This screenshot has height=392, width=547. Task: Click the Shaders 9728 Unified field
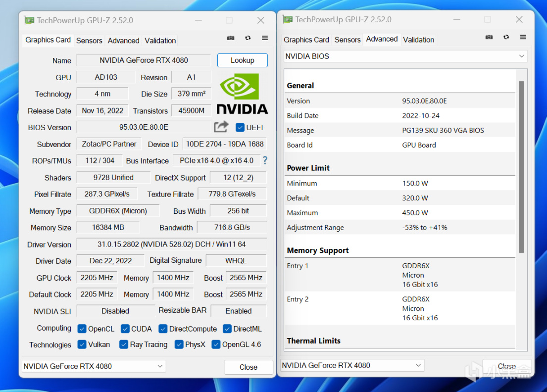pos(113,178)
